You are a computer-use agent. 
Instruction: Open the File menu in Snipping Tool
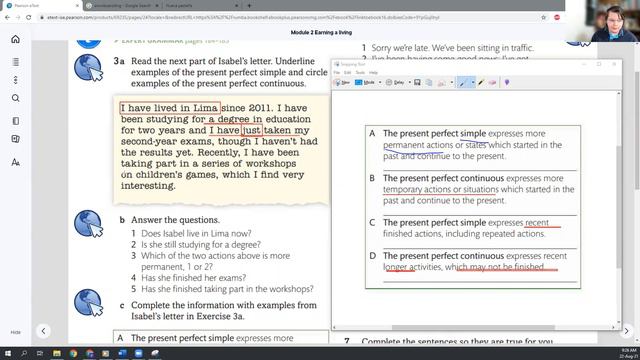click(x=337, y=73)
